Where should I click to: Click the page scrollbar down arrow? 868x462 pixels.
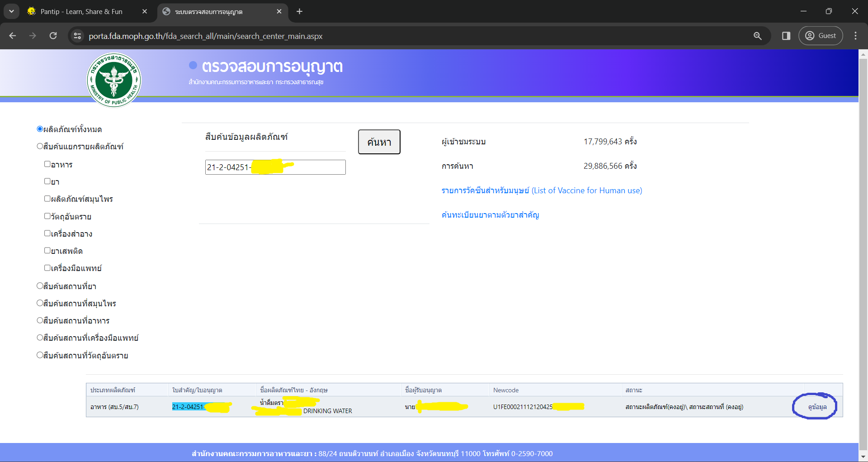[x=863, y=457]
